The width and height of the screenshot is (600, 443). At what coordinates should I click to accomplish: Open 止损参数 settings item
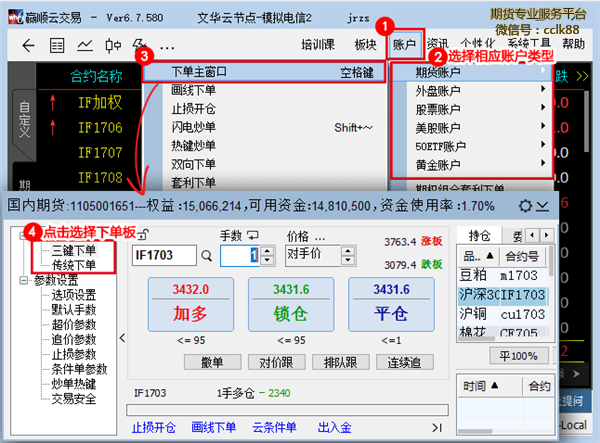pos(74,354)
